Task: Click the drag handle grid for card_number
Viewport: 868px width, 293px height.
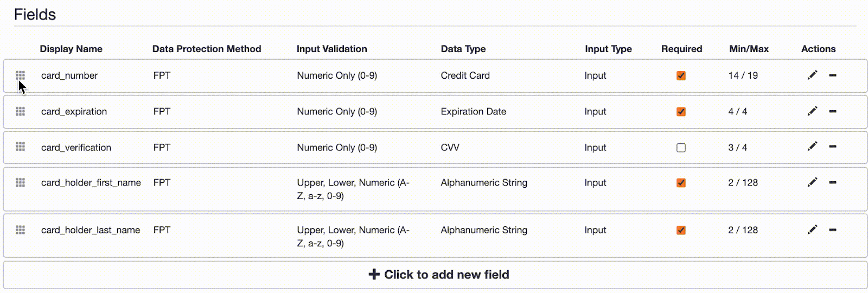Action: pyautogui.click(x=21, y=75)
